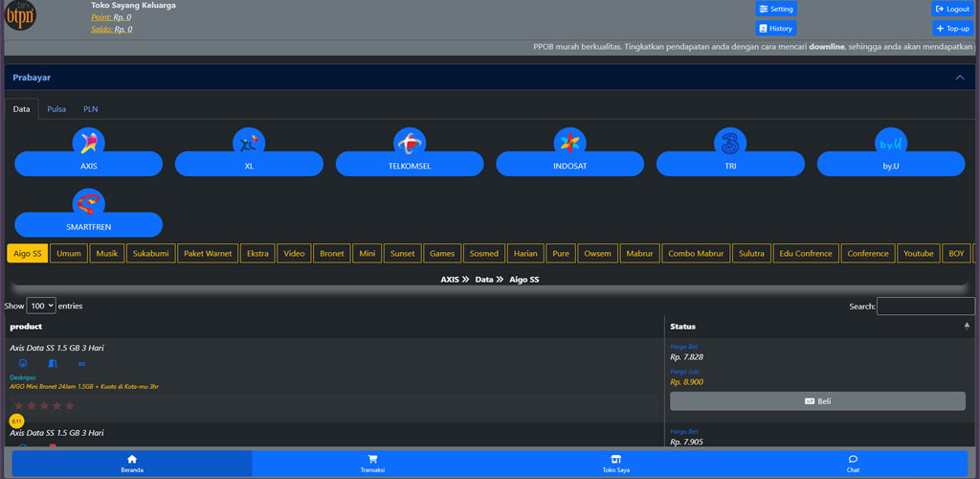Select the Pure category

click(561, 253)
